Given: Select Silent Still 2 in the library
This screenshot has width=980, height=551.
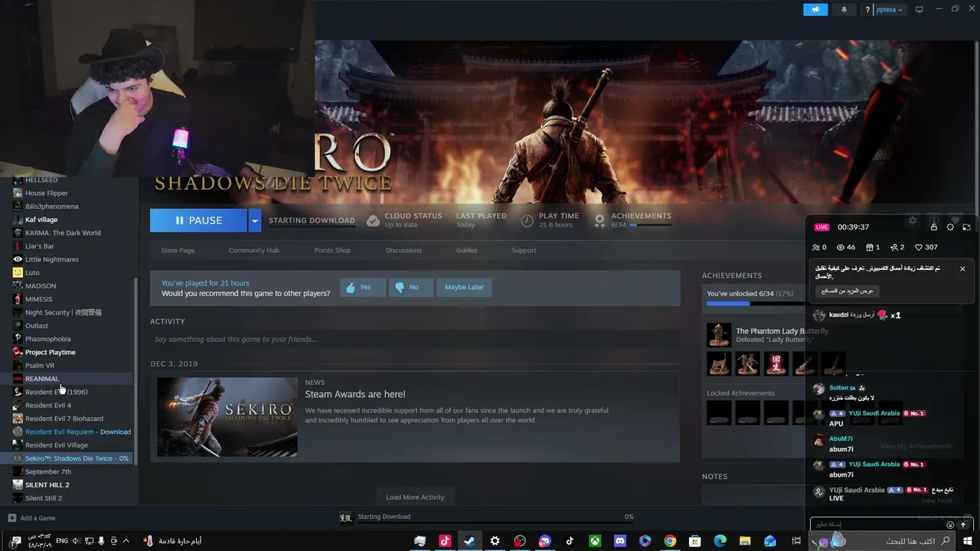Looking at the screenshot, I should click(44, 498).
